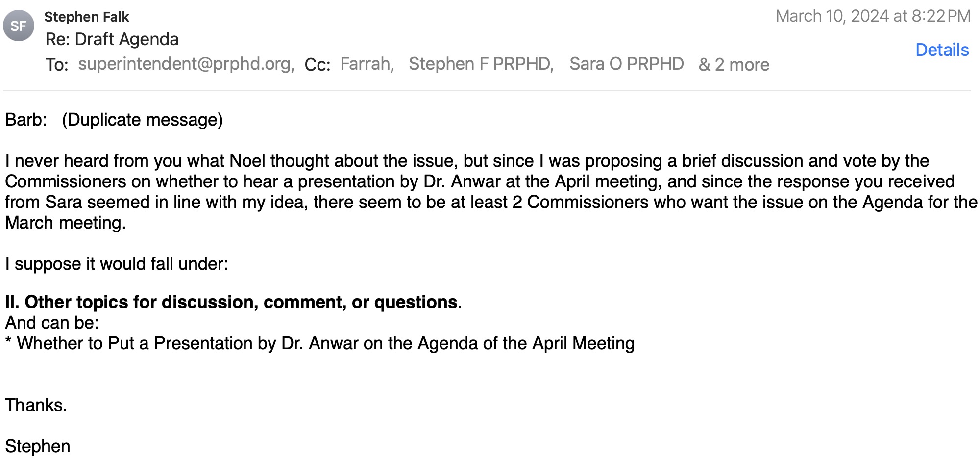Click the "Barb: (Duplicate message)" greeting line

pyautogui.click(x=114, y=120)
